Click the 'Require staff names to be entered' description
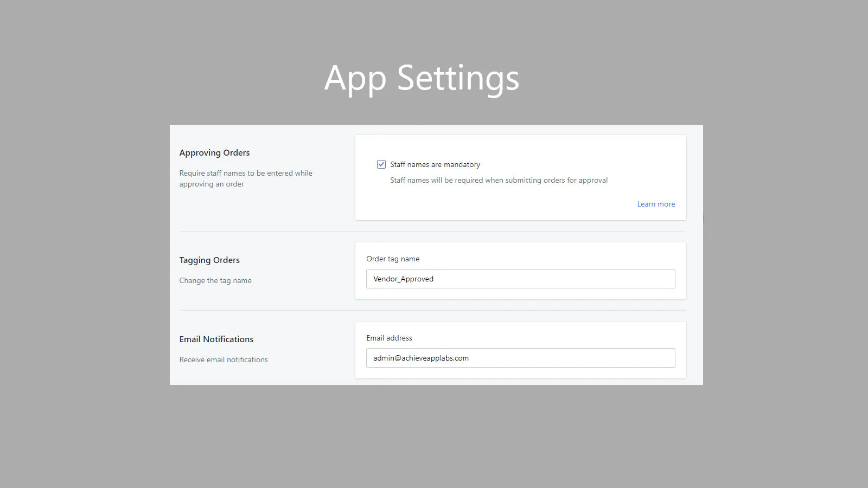Viewport: 868px width, 488px height. 246,178
